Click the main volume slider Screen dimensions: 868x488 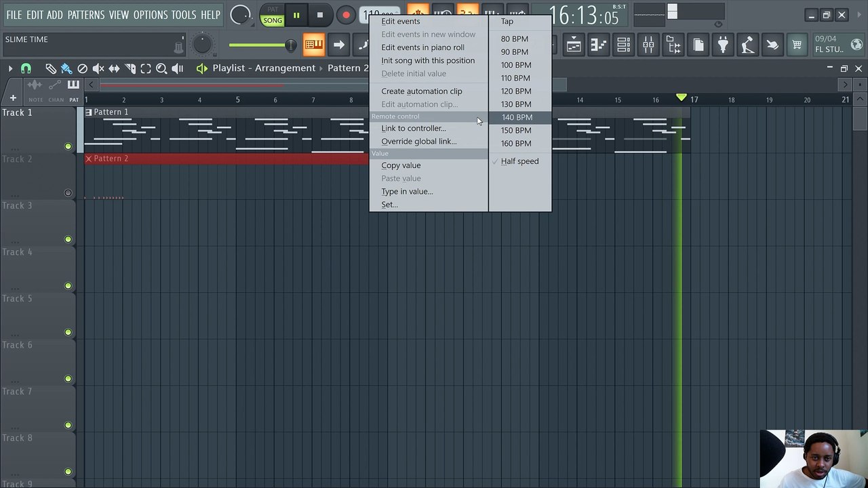coord(262,45)
